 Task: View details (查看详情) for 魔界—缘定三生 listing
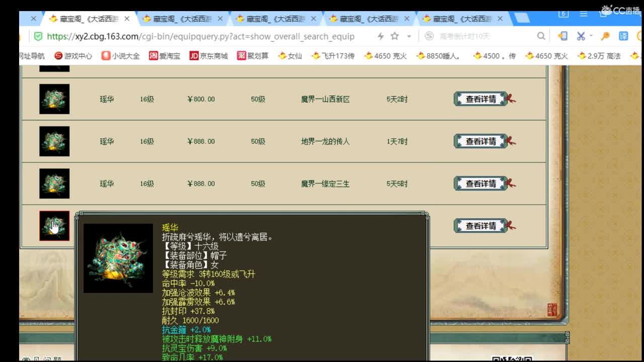pos(481,184)
